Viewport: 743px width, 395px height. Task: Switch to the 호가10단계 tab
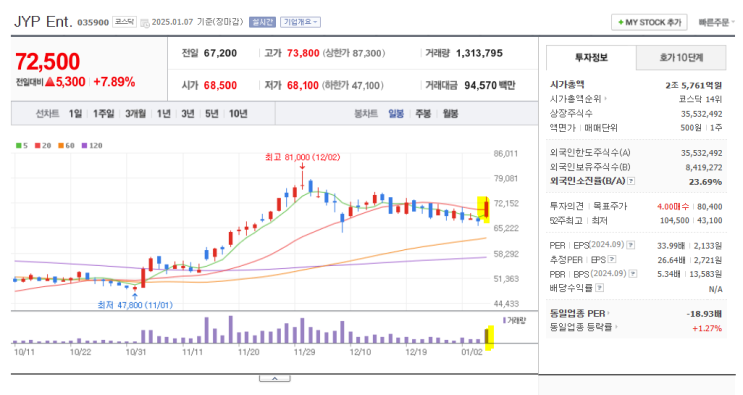[x=681, y=58]
